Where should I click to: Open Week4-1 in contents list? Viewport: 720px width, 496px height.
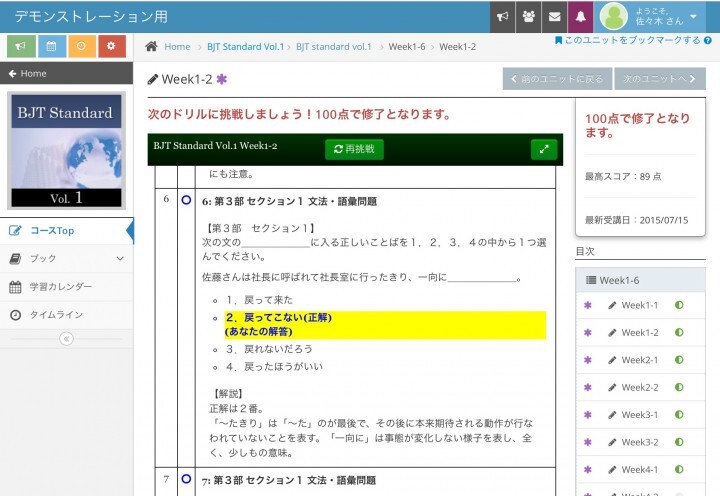tap(640, 470)
